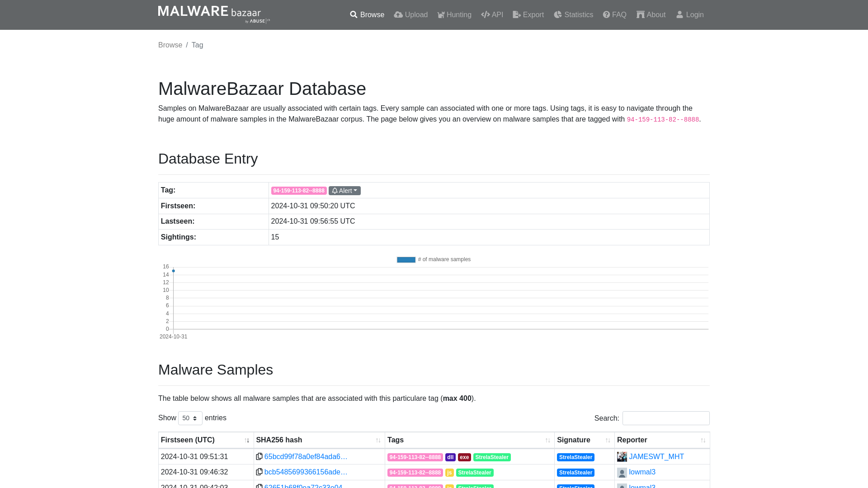
Task: Copy the bcb5485699366156ade hash
Action: point(259,472)
